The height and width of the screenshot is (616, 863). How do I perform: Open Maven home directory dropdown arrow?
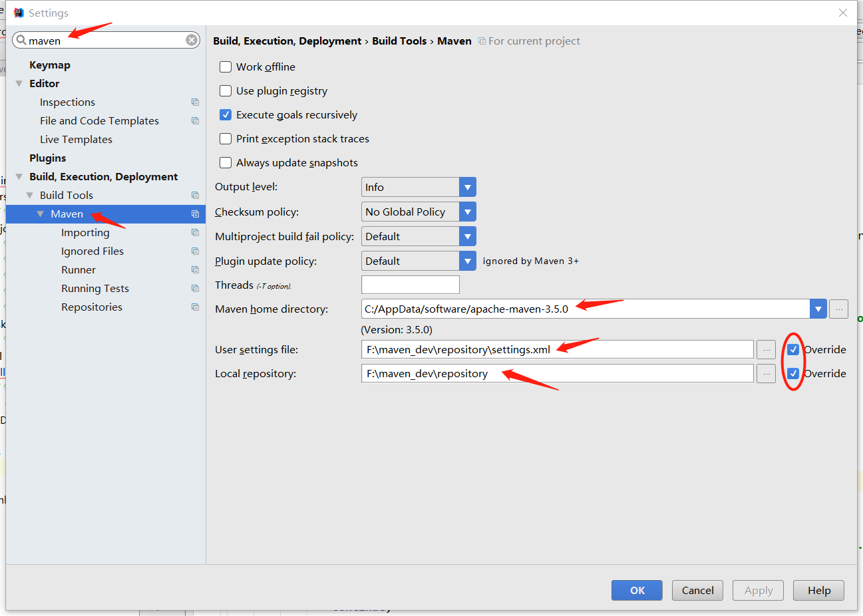818,309
